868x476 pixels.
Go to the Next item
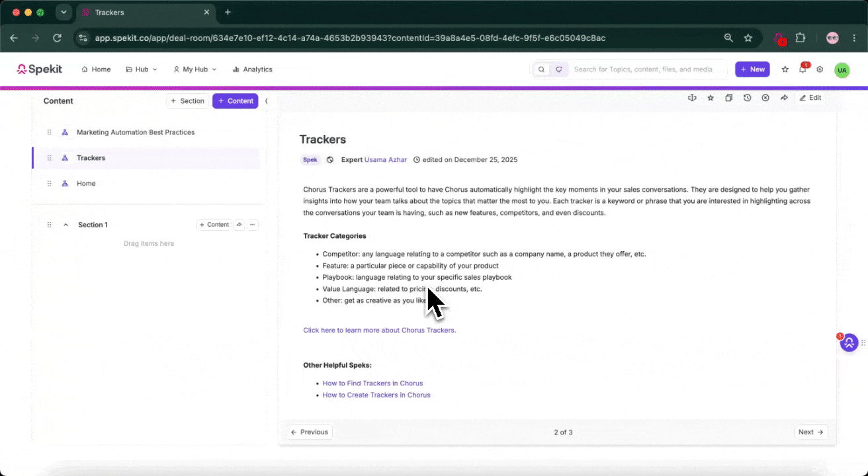[x=811, y=432]
